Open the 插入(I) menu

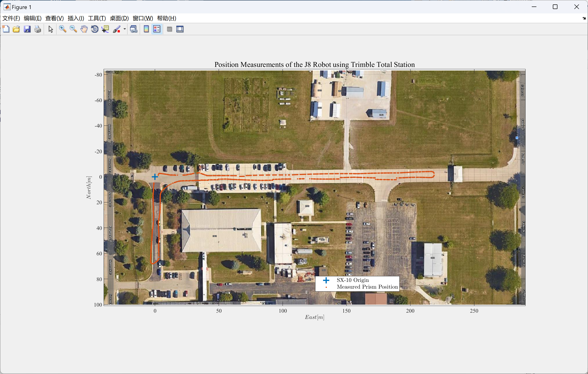[x=76, y=18]
